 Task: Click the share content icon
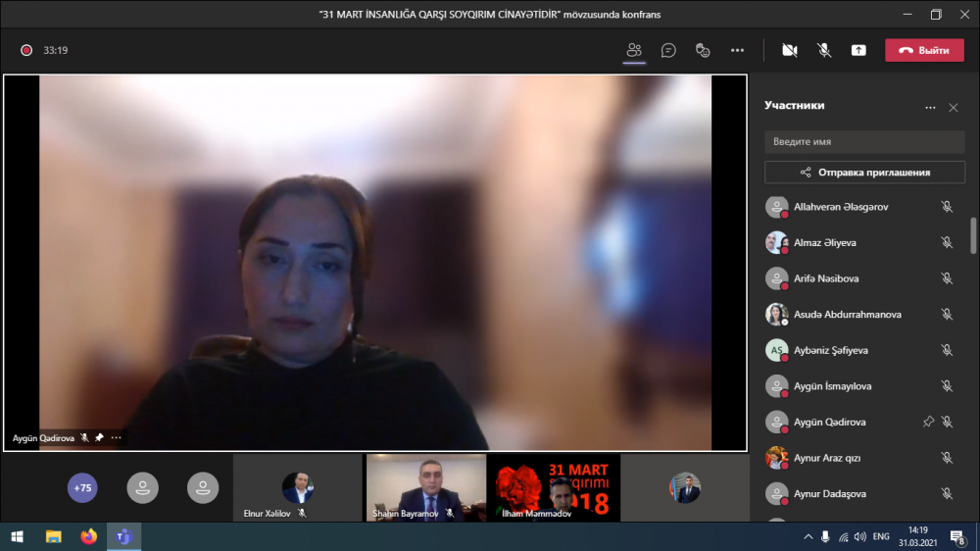coord(858,50)
